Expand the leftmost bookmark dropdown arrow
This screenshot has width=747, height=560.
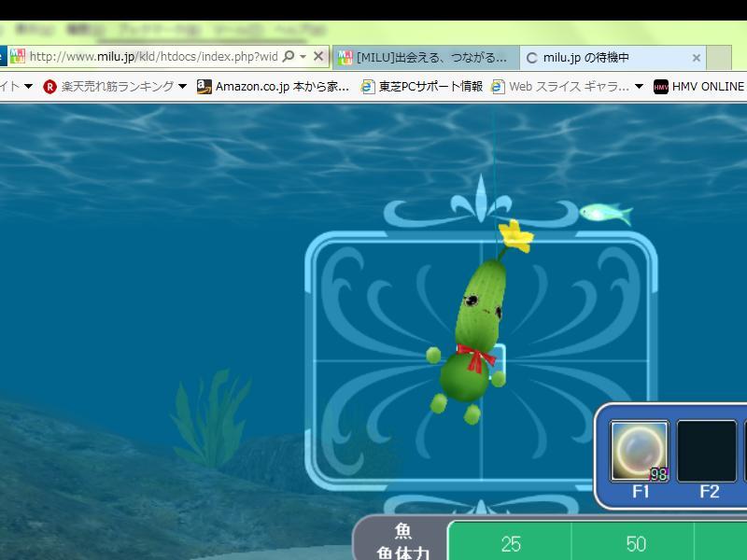coord(28,86)
